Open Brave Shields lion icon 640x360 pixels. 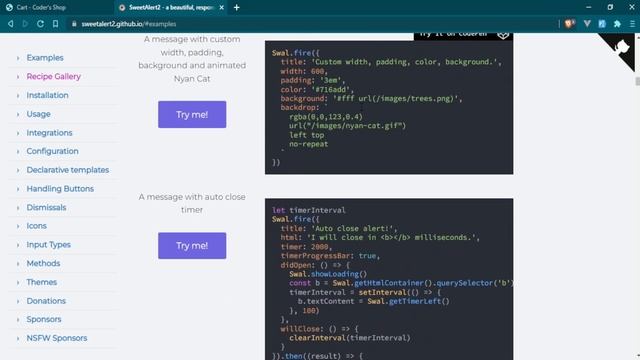(x=570, y=24)
